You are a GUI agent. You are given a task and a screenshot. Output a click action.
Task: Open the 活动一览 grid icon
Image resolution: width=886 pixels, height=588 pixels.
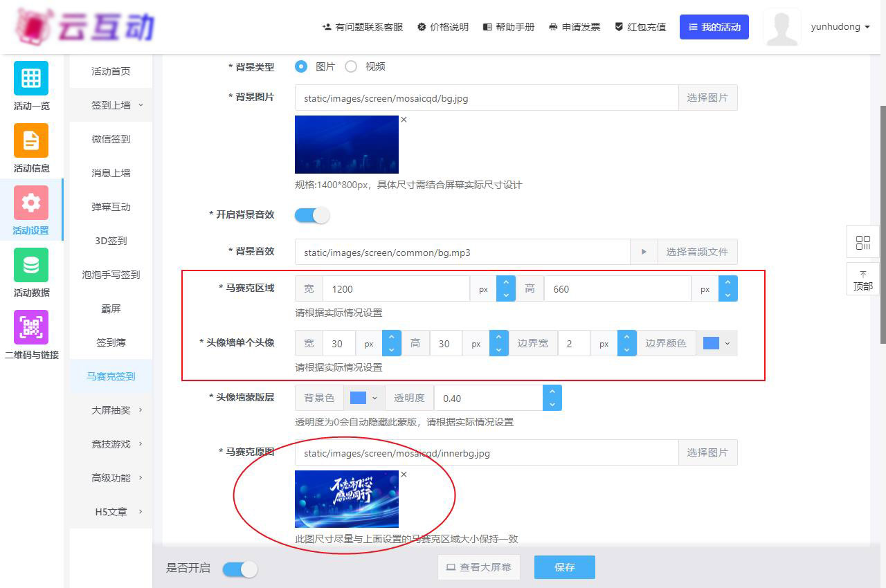pos(31,78)
